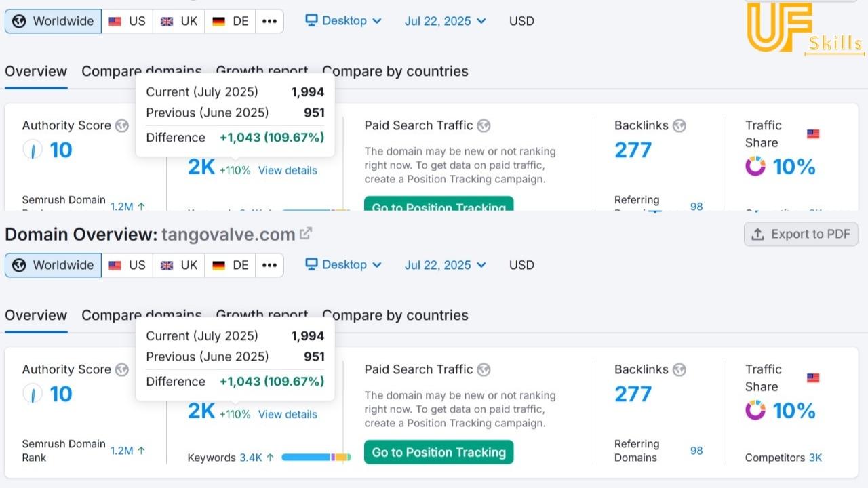Open 277 backlinks link in upper panel
The image size is (868, 488).
pyautogui.click(x=633, y=150)
